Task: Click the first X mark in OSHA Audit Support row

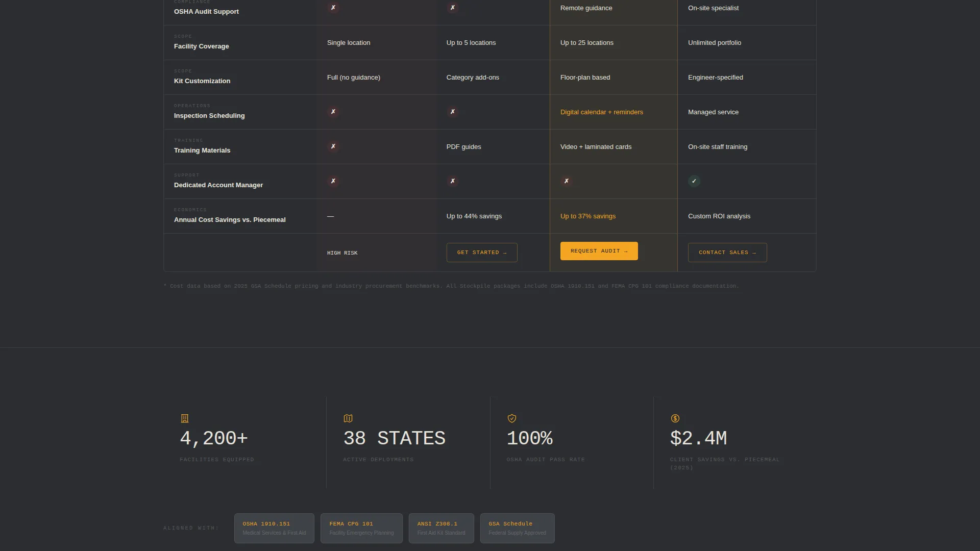Action: pos(333,8)
